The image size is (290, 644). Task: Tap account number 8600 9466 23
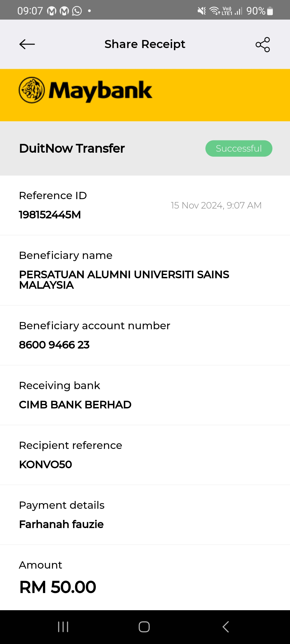tap(54, 345)
